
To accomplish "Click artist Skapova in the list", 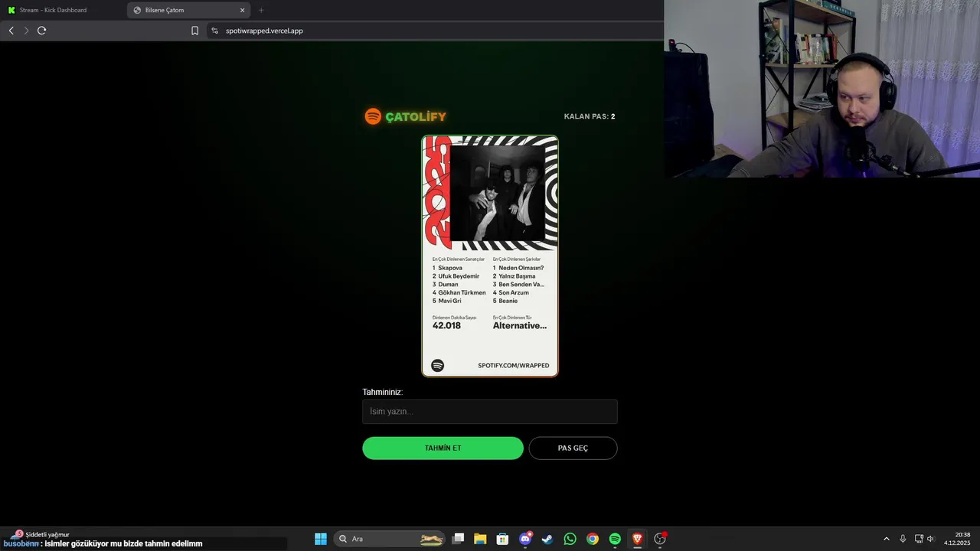I will click(450, 268).
